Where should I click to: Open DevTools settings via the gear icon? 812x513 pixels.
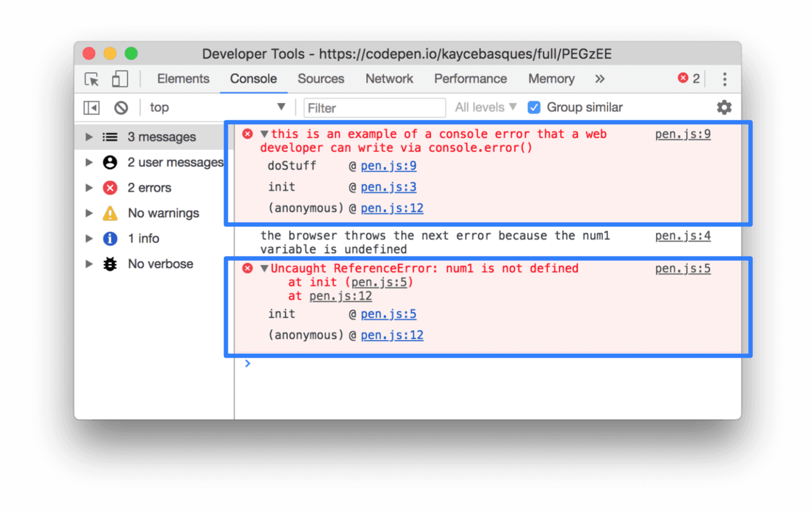coord(724,107)
